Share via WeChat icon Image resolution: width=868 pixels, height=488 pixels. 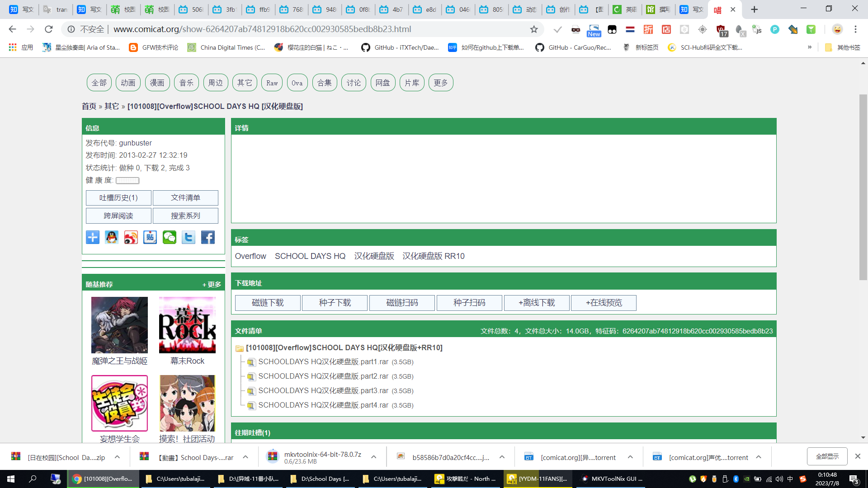point(169,237)
